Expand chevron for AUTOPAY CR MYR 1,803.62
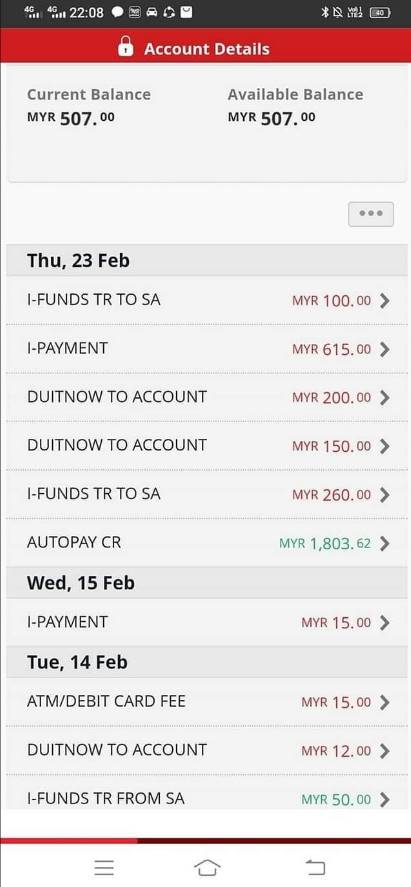Image resolution: width=411 pixels, height=887 pixels. [385, 544]
